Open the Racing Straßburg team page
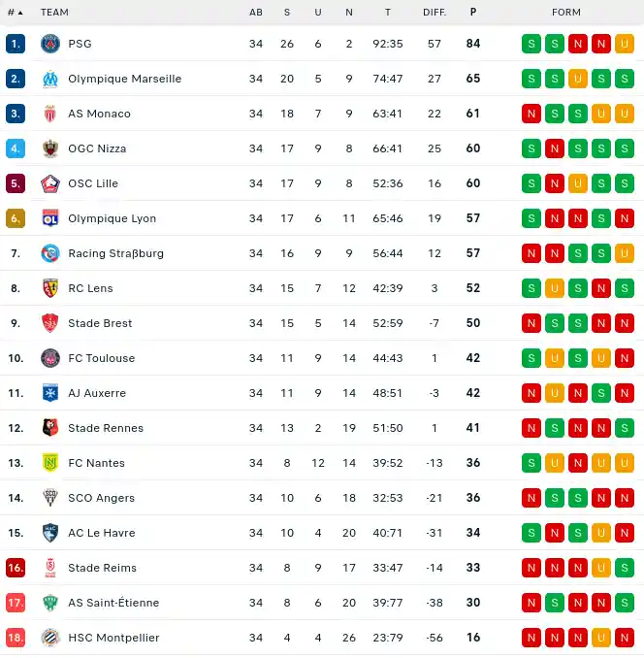Screen dimensions: 644x658 coord(115,253)
